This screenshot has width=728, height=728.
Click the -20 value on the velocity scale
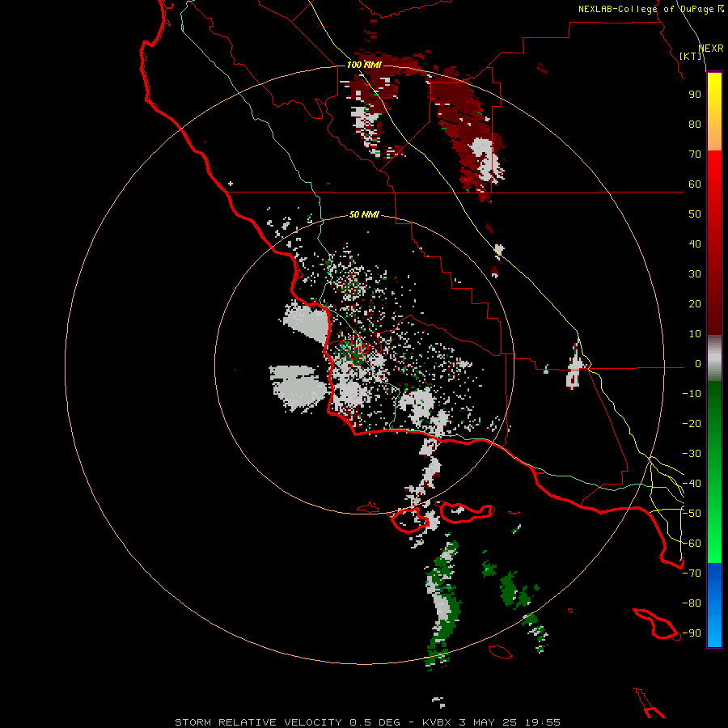[692, 423]
